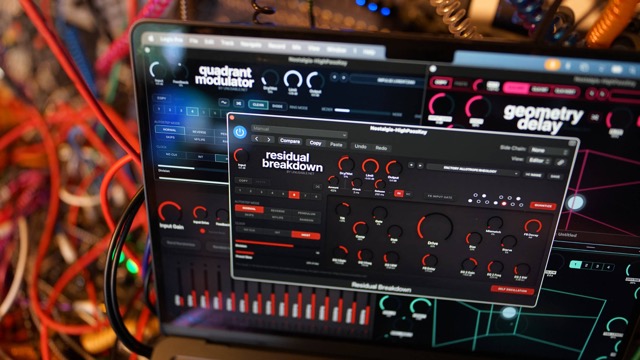Open the Navigate menu

pyautogui.click(x=251, y=44)
